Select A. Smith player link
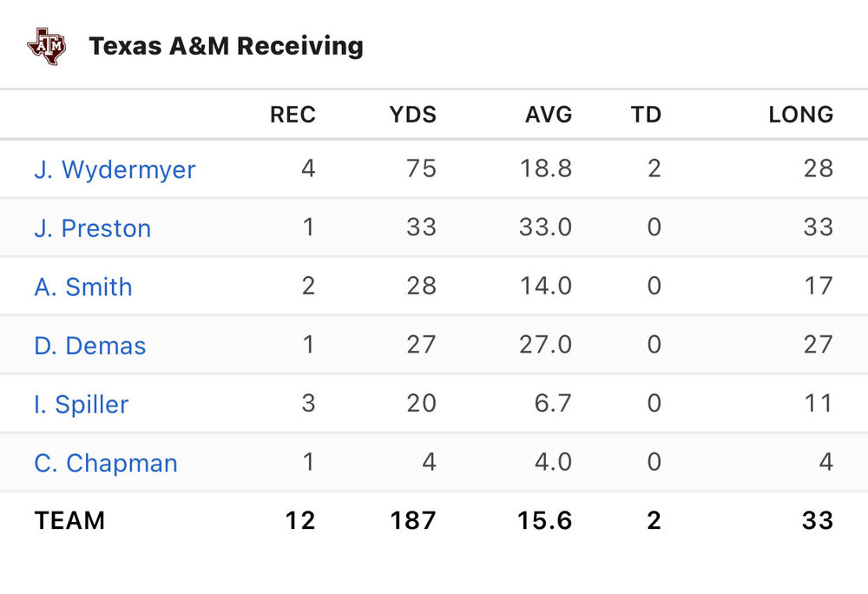 (x=83, y=287)
